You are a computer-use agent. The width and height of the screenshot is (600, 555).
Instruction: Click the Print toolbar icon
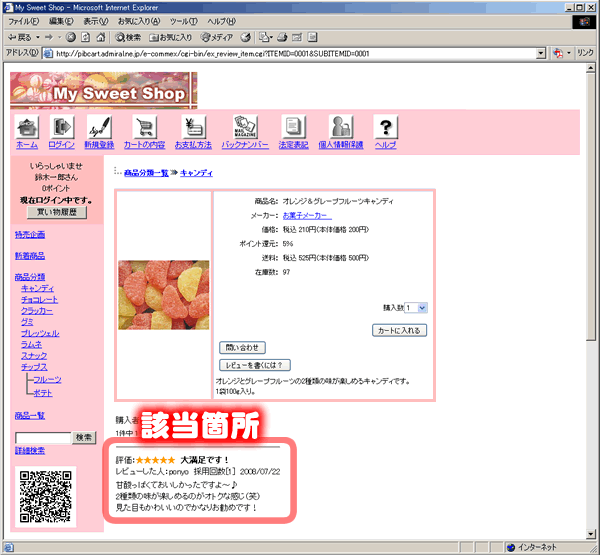(x=282, y=37)
